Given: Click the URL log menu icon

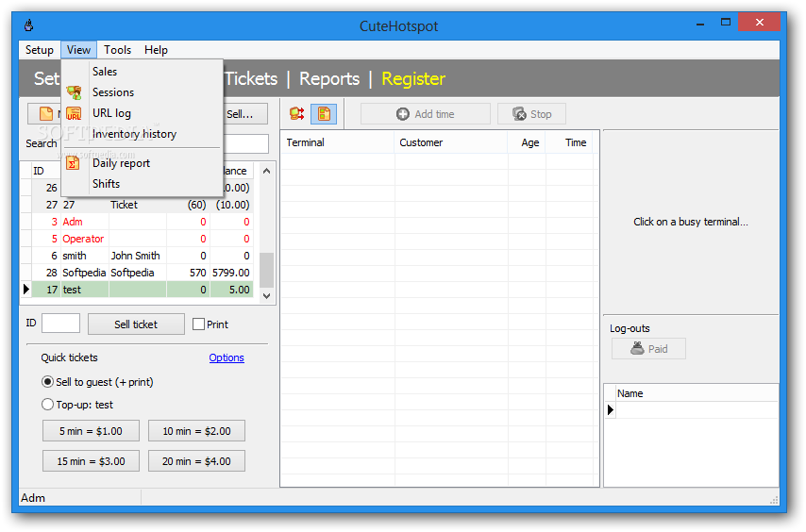Looking at the screenshot, I should 74,113.
